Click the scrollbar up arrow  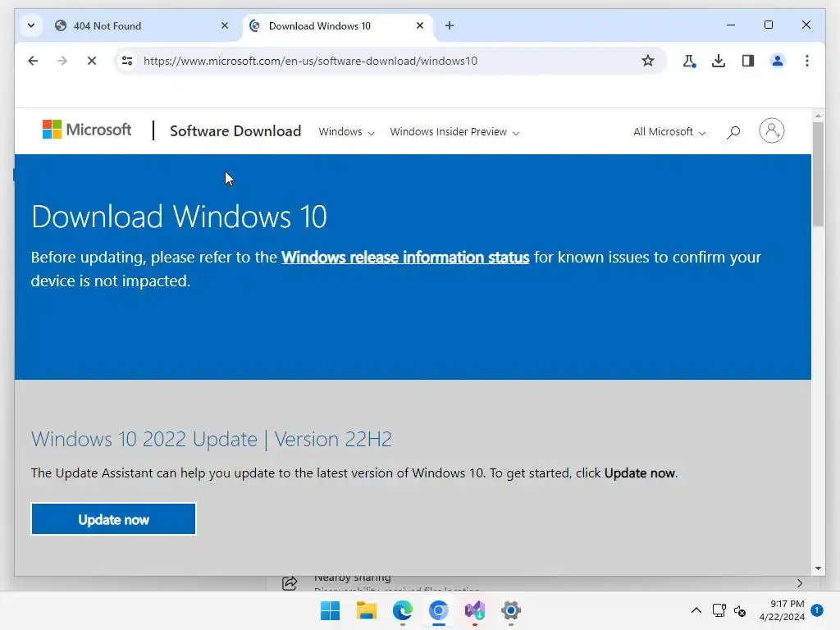pos(818,115)
